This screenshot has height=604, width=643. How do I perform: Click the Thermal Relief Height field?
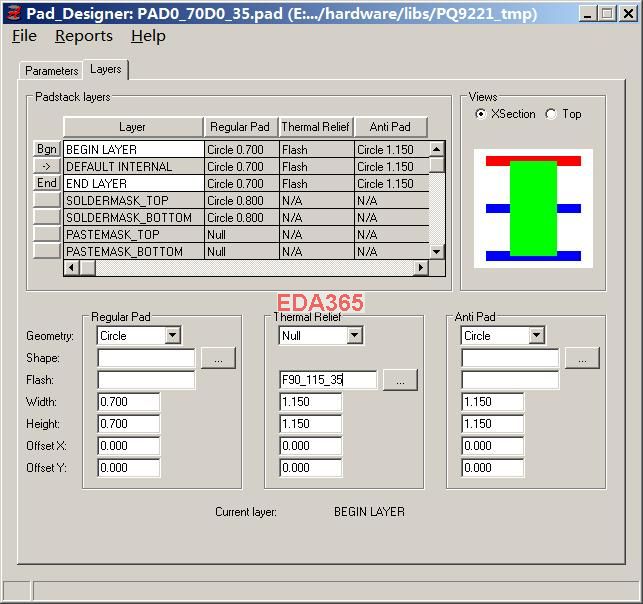tap(311, 424)
